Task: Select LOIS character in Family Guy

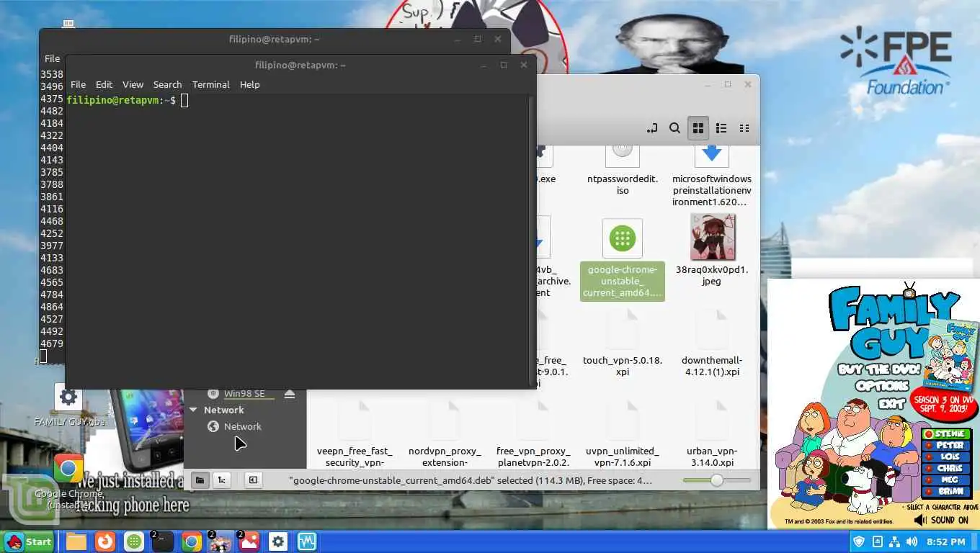Action: coord(947,457)
